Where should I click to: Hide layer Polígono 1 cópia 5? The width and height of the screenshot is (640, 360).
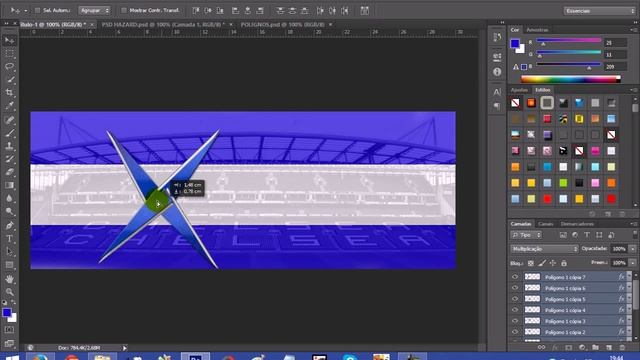[515, 299]
